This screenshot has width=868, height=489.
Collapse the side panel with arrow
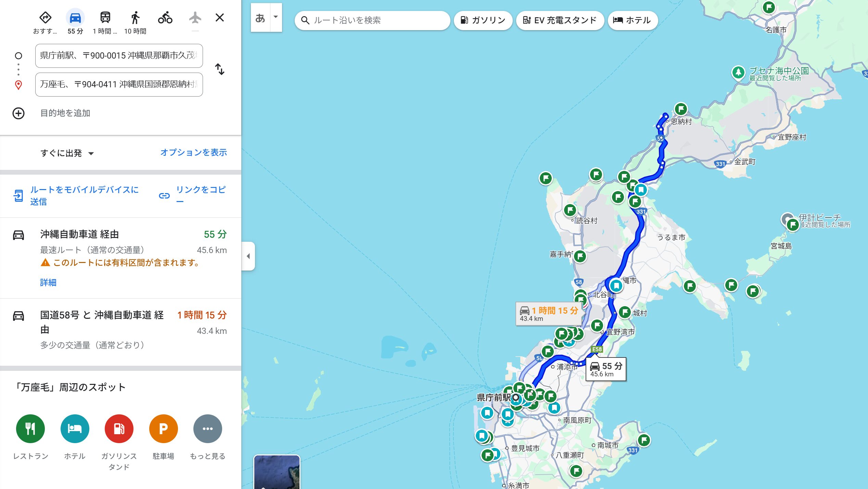click(x=248, y=256)
